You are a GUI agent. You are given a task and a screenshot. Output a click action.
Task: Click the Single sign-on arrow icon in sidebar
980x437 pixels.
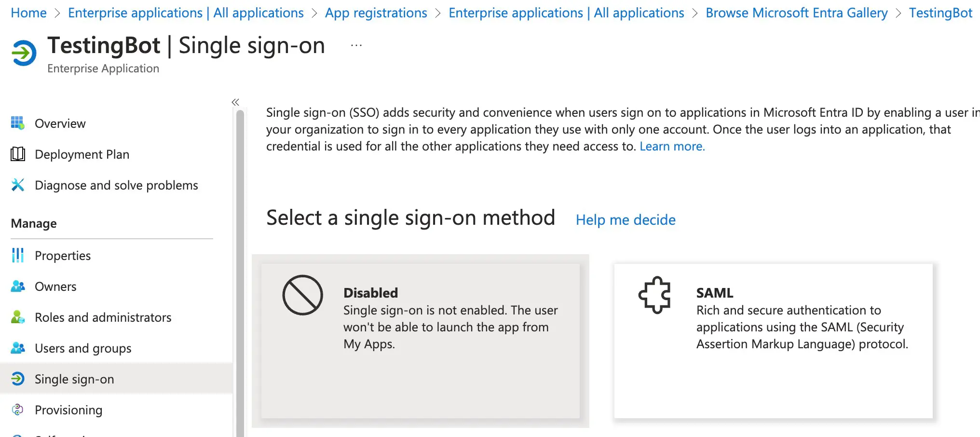coord(18,379)
